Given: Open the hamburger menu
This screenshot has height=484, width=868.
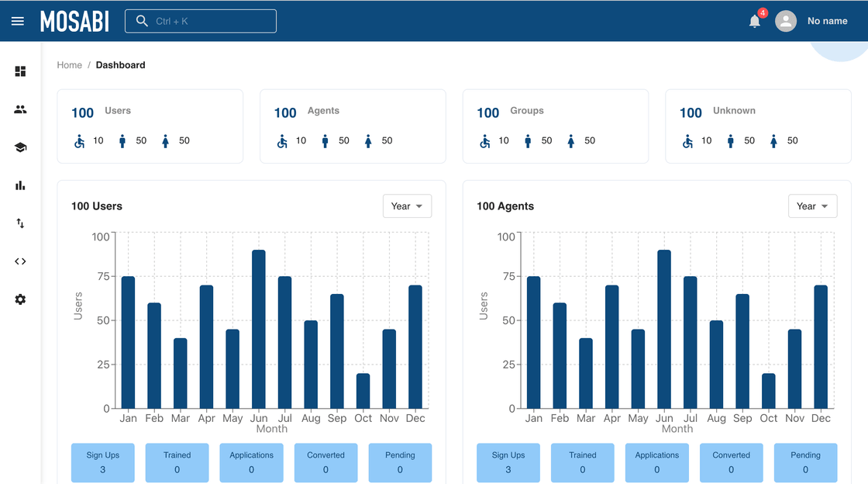Looking at the screenshot, I should coord(18,21).
